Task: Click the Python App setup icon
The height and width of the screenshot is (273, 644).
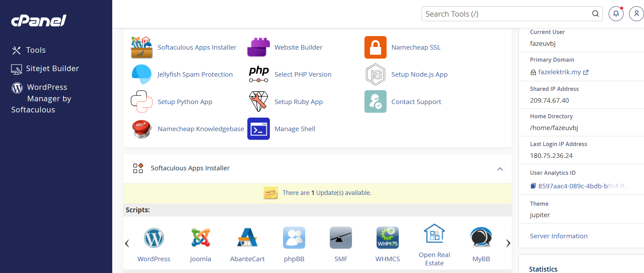Action: point(142,102)
